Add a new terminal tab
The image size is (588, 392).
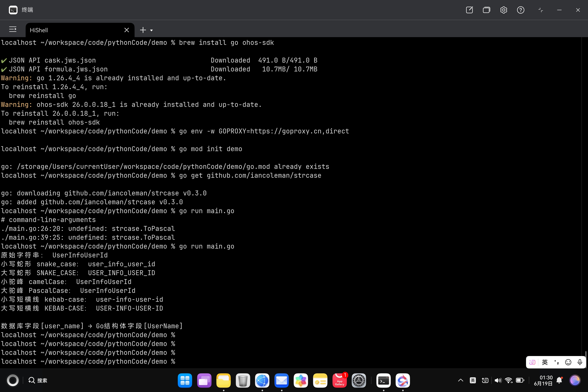tap(143, 30)
